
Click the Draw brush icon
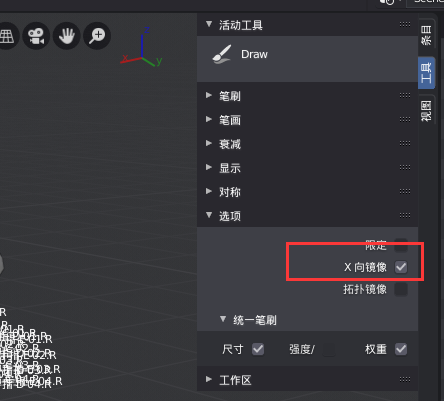222,54
